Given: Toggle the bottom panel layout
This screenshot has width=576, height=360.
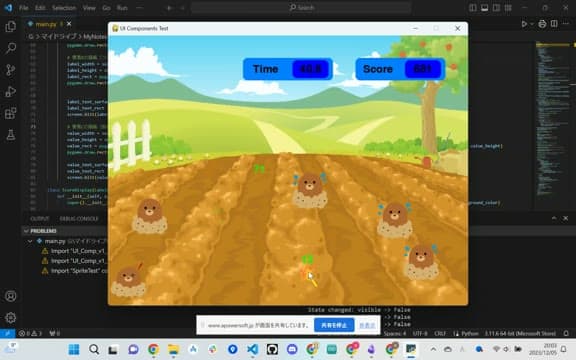Looking at the screenshot, I should [485, 8].
